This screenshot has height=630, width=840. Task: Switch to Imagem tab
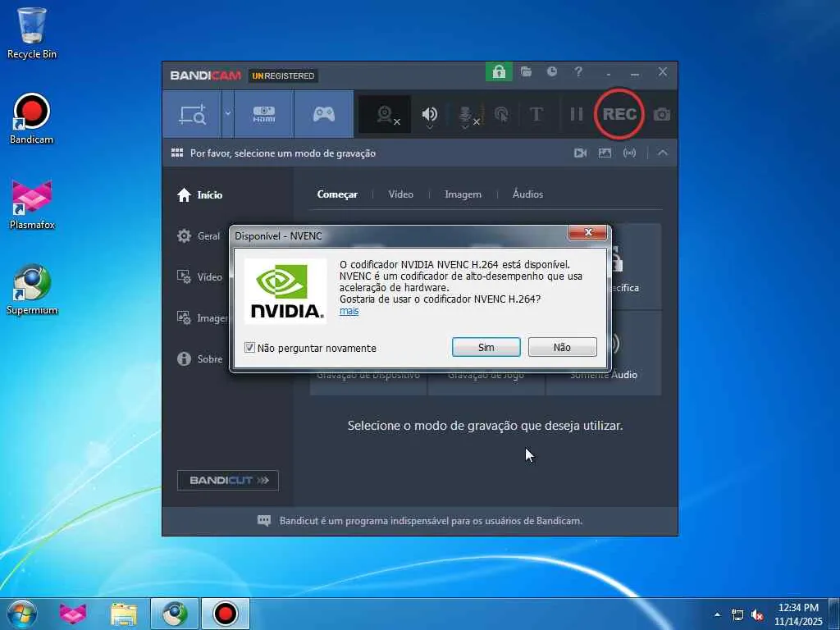point(463,194)
